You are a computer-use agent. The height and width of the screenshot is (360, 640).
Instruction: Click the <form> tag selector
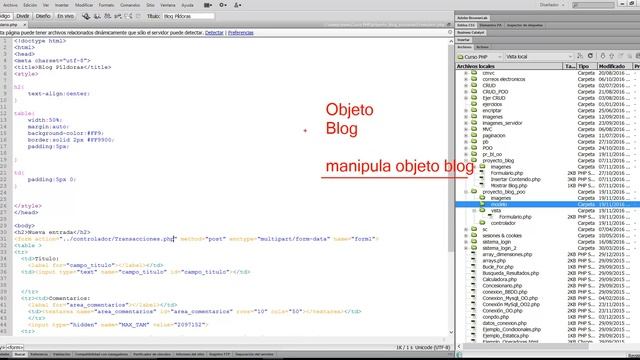tap(15, 348)
